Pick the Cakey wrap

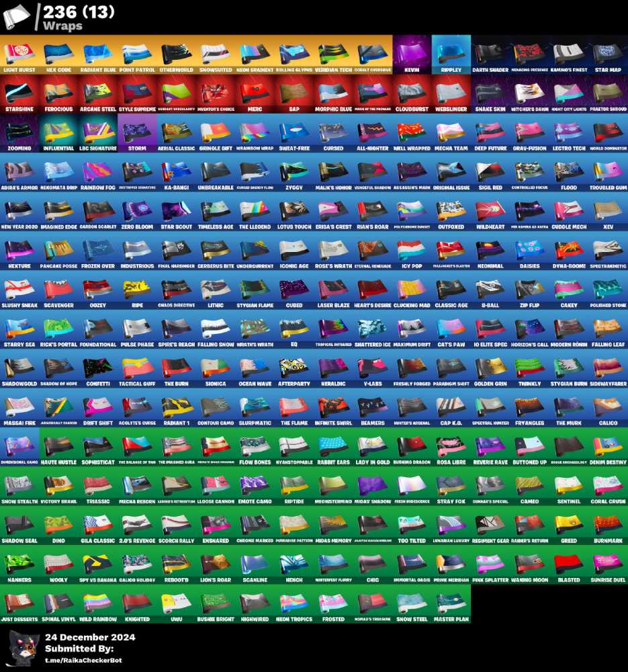570,290
